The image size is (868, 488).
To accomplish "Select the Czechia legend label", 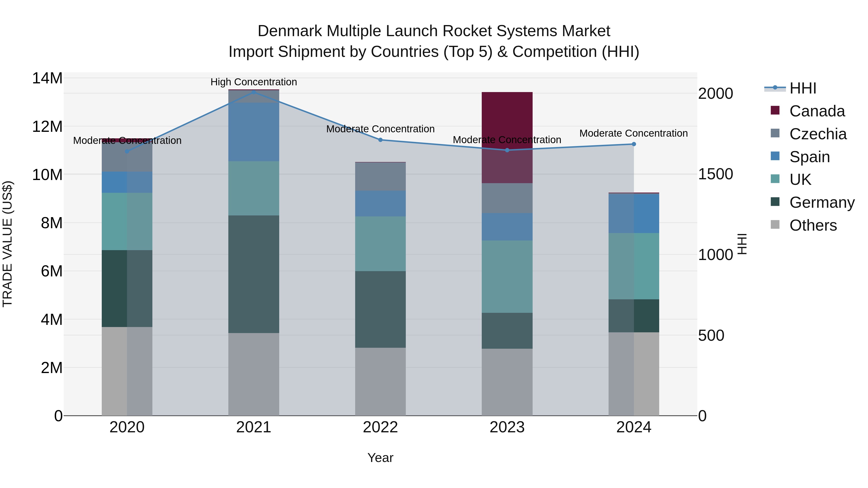I will click(818, 134).
